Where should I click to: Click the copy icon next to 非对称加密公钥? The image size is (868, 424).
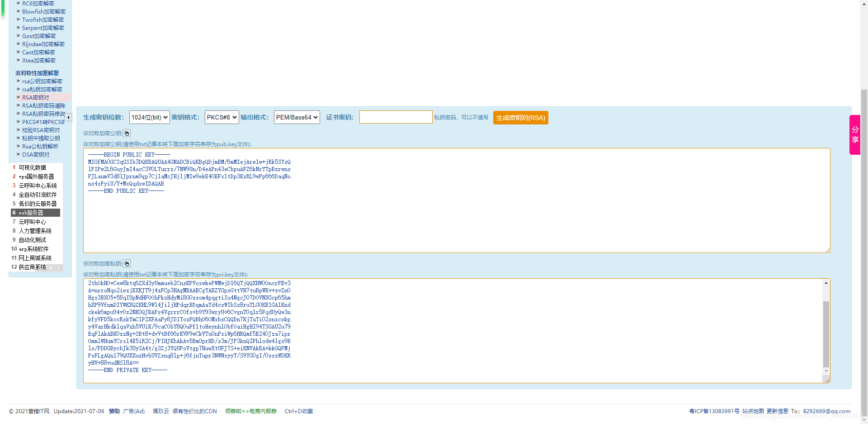tap(127, 133)
